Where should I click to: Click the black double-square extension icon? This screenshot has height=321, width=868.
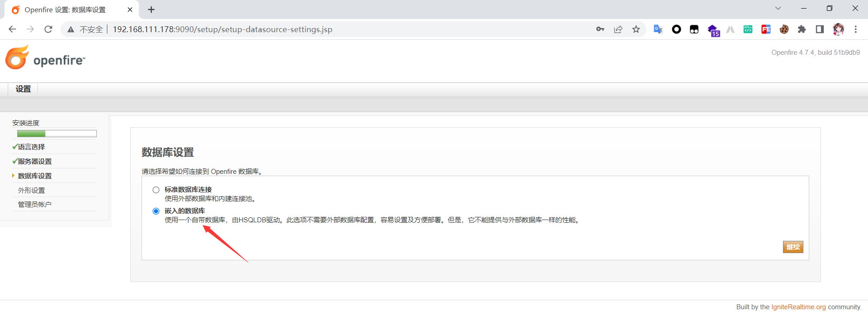click(694, 29)
